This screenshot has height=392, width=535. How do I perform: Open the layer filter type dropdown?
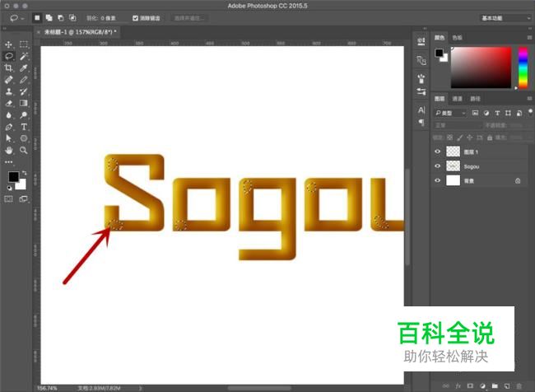[450, 113]
